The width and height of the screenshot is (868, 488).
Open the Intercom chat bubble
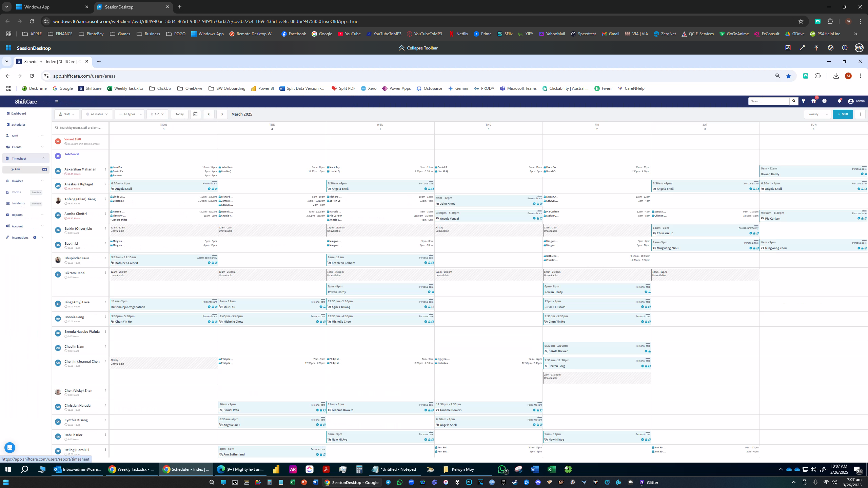[x=10, y=448]
